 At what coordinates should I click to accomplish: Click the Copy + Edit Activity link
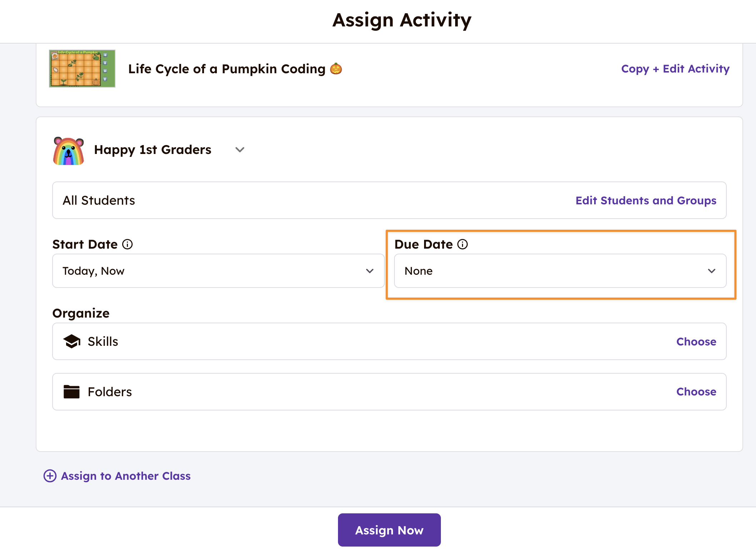(x=675, y=69)
